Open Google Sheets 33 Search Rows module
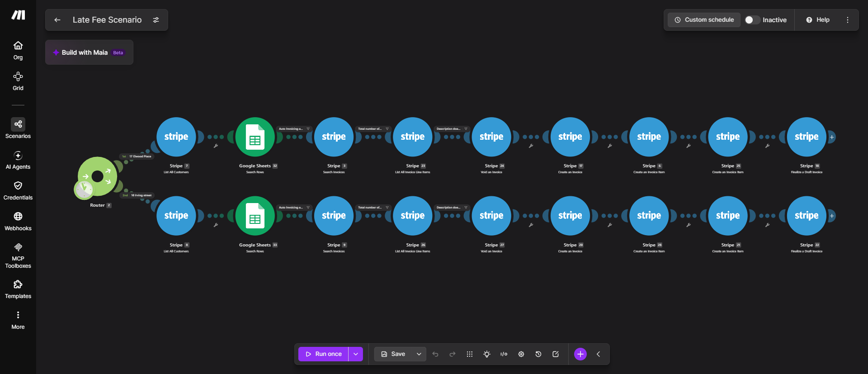This screenshot has width=868, height=374. click(x=255, y=216)
